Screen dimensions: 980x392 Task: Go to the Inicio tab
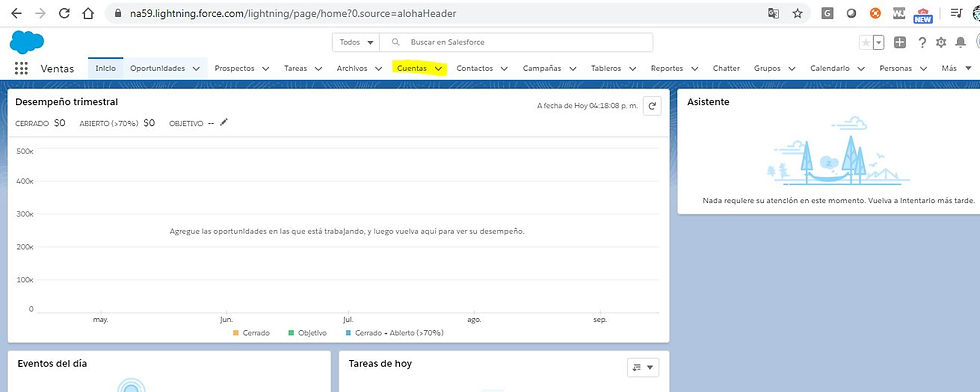[x=106, y=68]
